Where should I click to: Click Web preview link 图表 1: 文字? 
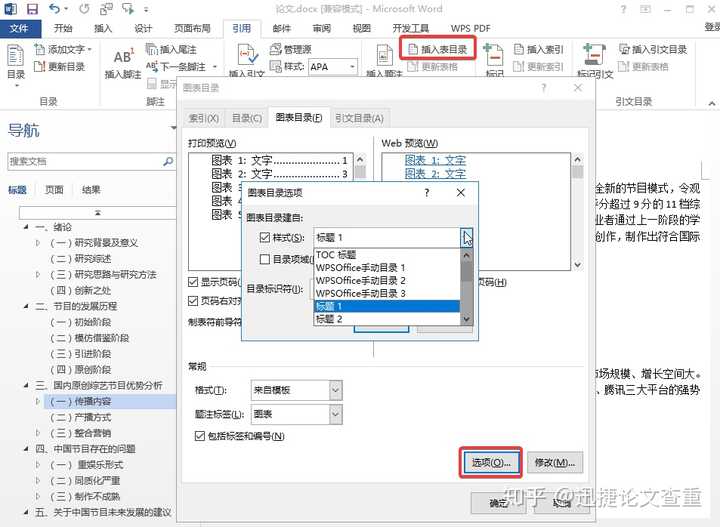pos(435,160)
